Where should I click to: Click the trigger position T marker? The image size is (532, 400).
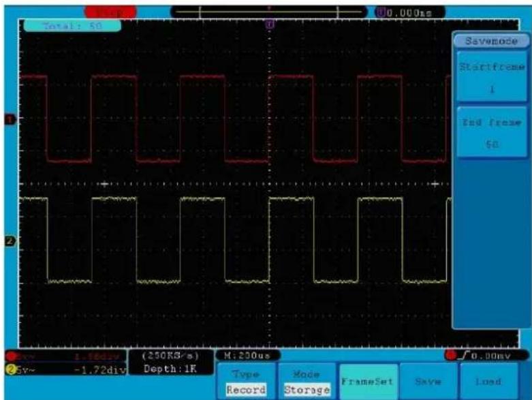coord(270,24)
